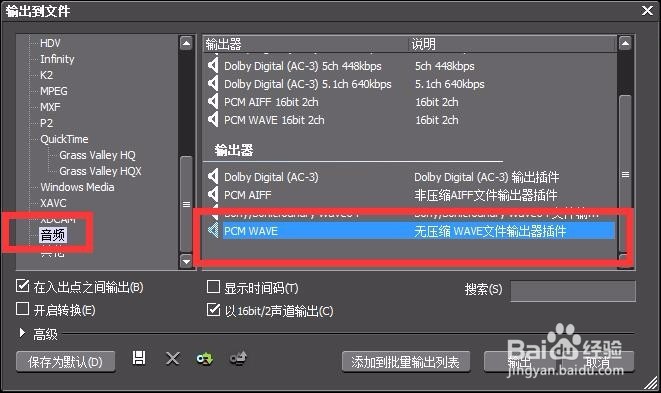The height and width of the screenshot is (393, 661).
Task: Click category tree scroll down arrow
Action: tap(186, 261)
